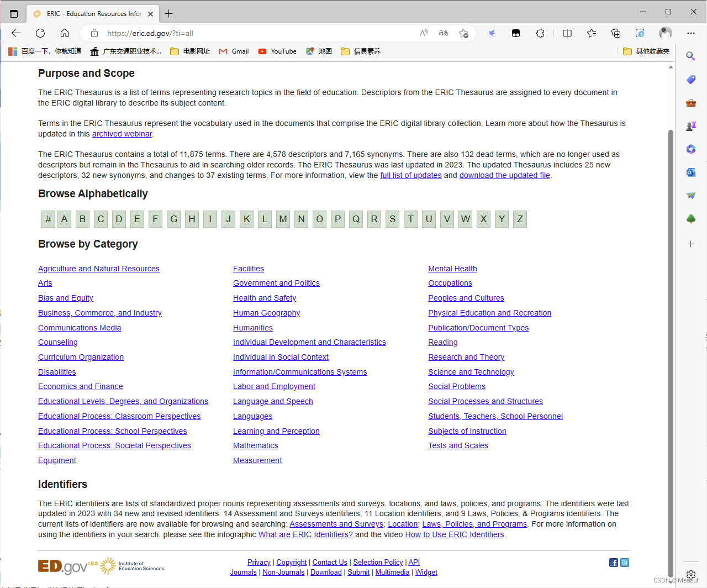Open sidebar Microsoft 365 icon
This screenshot has width=707, height=588.
tap(690, 149)
